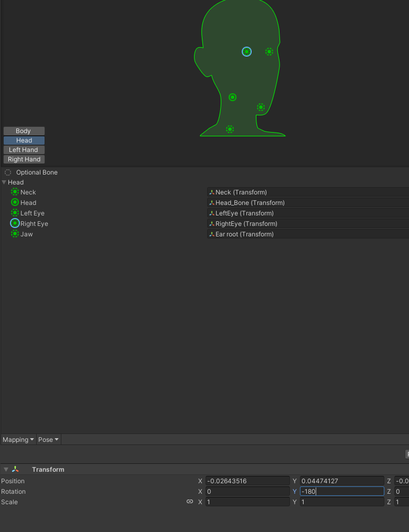Click the RightEye (Transform) object field
This screenshot has height=532, width=409.
308,224
